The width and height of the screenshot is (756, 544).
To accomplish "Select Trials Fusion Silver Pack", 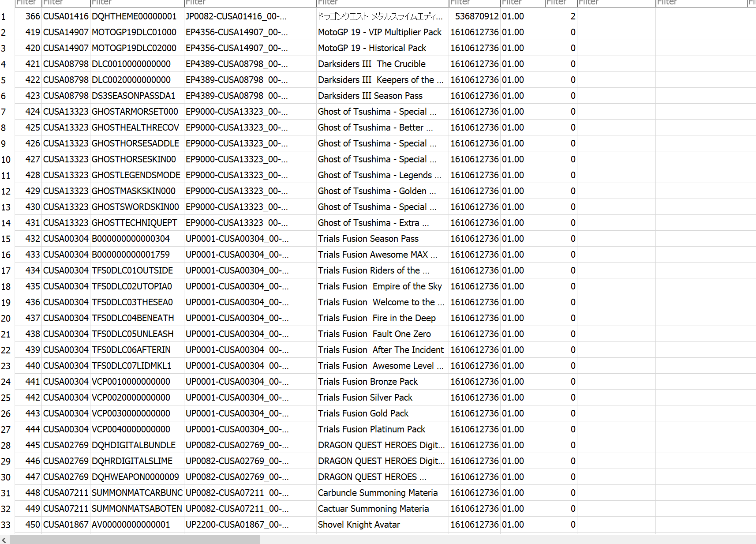I will 382,398.
